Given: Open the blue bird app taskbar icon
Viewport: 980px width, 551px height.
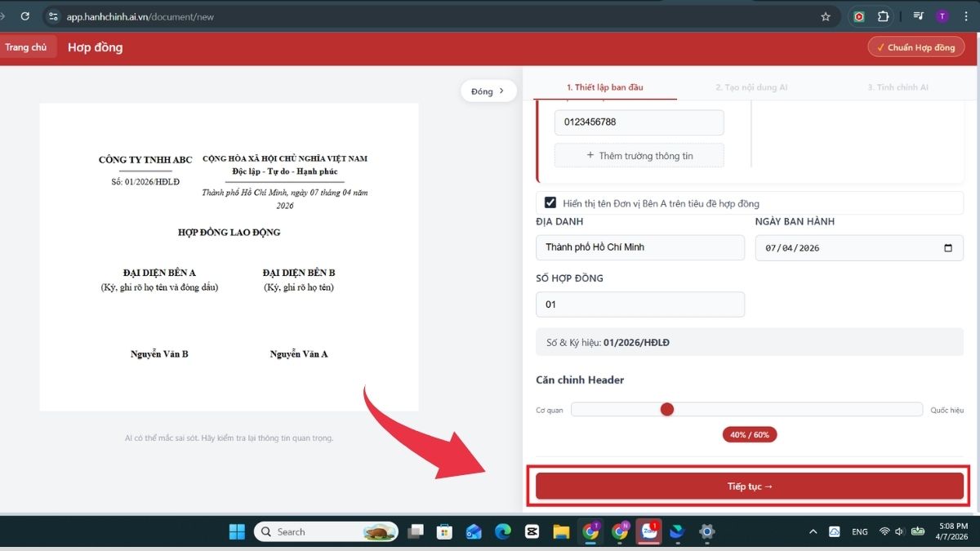Looking at the screenshot, I should tap(677, 531).
